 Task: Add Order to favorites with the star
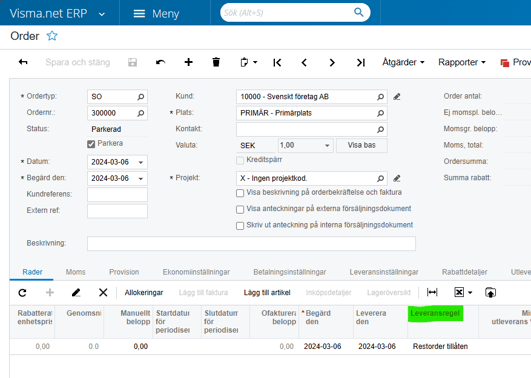[52, 36]
